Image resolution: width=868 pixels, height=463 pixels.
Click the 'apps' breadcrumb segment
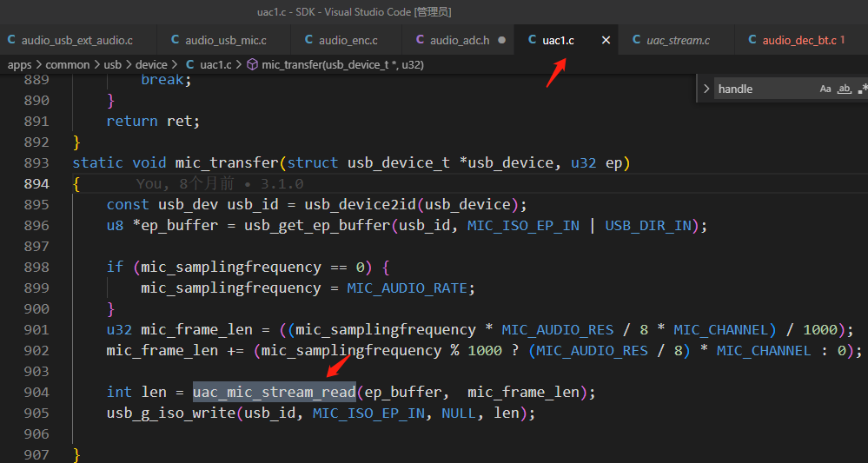click(x=19, y=65)
